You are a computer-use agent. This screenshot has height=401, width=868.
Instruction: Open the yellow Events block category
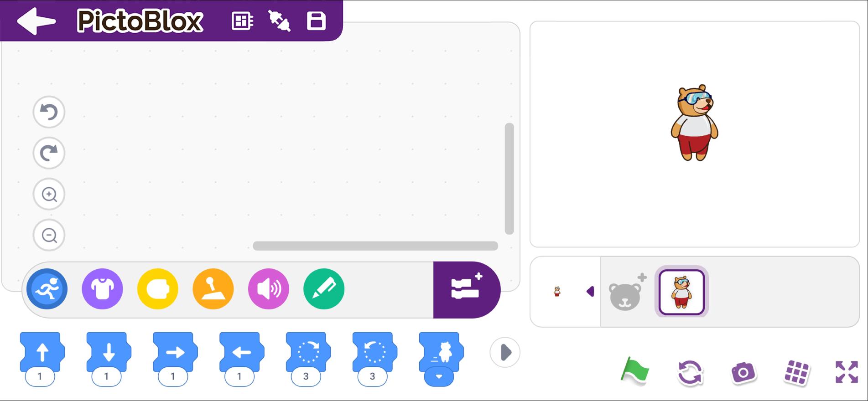click(x=158, y=289)
